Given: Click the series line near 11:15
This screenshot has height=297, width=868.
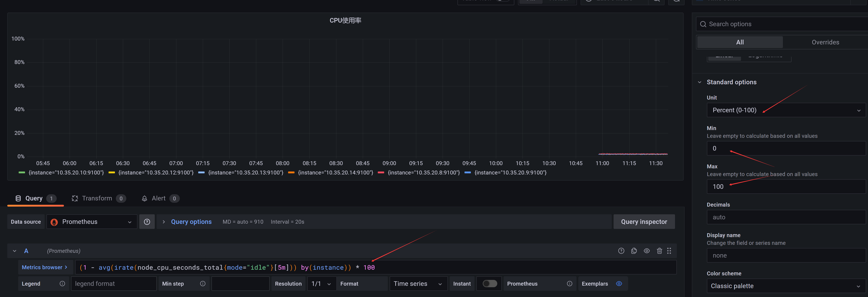Looking at the screenshot, I should pos(629,154).
